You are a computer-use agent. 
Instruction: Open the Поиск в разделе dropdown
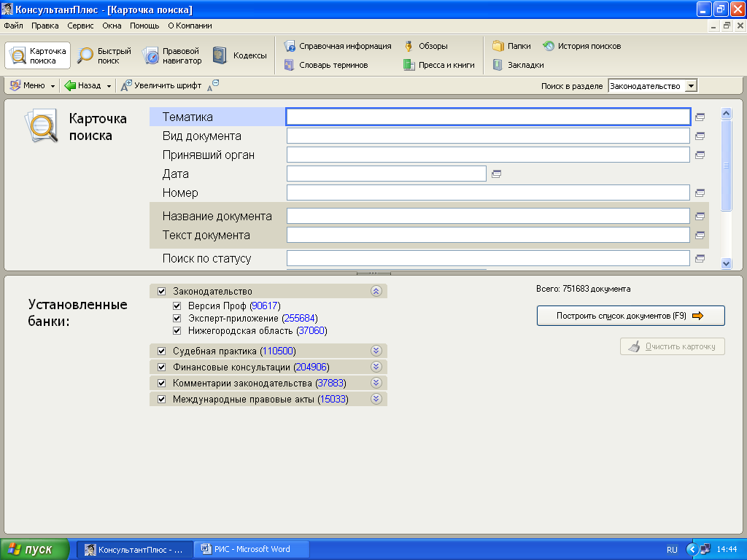tap(691, 86)
